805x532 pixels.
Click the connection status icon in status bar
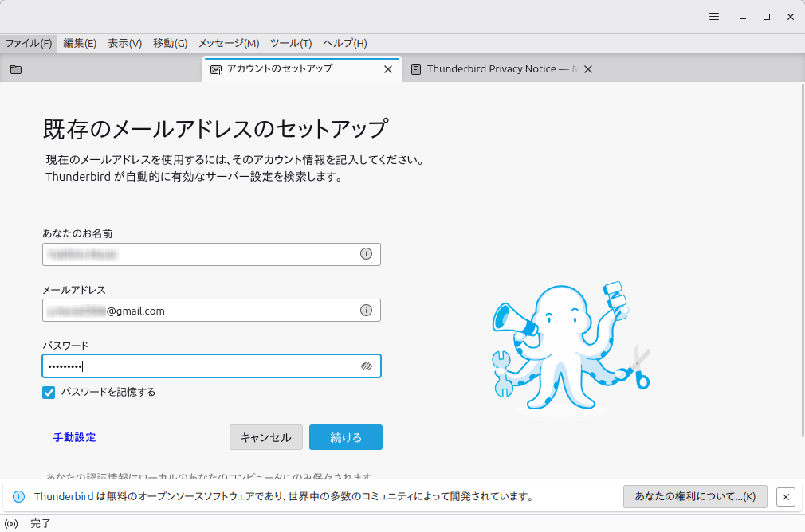pyautogui.click(x=11, y=523)
